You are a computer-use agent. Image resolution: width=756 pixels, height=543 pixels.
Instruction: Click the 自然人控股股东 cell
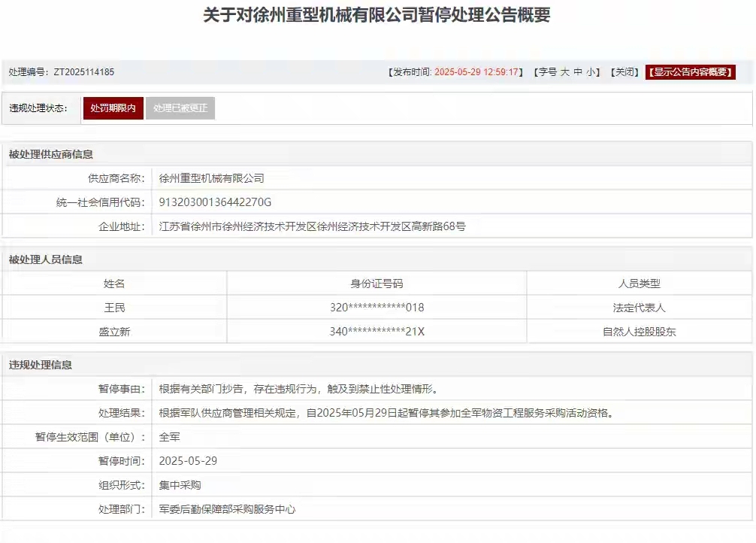(x=640, y=332)
